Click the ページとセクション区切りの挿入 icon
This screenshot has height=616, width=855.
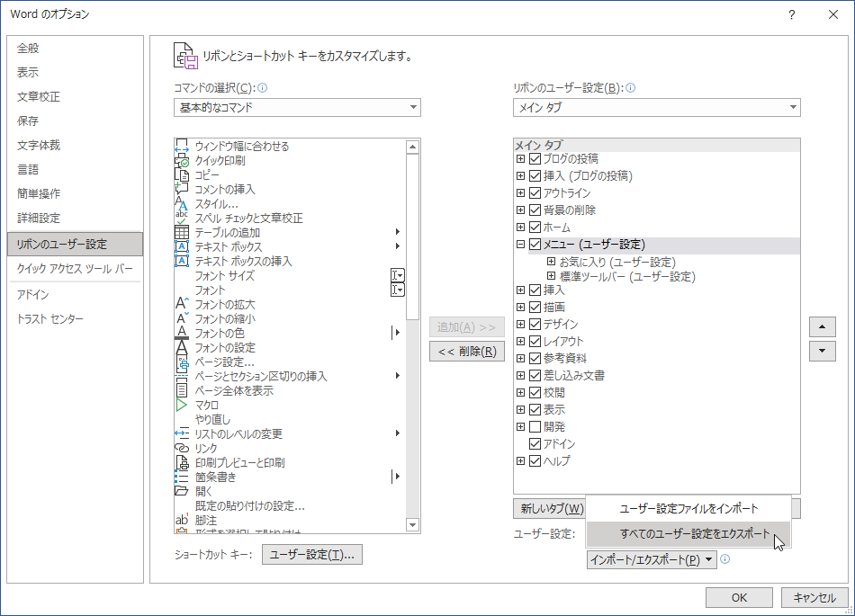pos(182,376)
